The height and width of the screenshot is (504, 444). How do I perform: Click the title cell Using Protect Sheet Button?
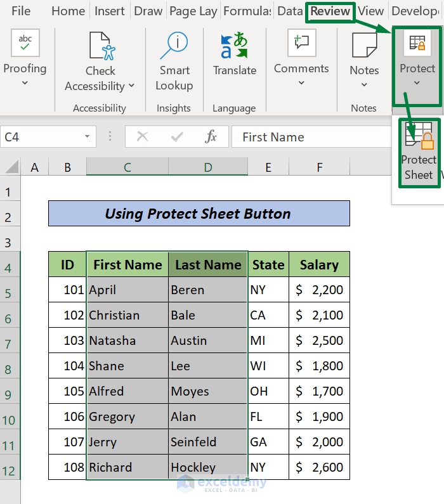point(199,214)
